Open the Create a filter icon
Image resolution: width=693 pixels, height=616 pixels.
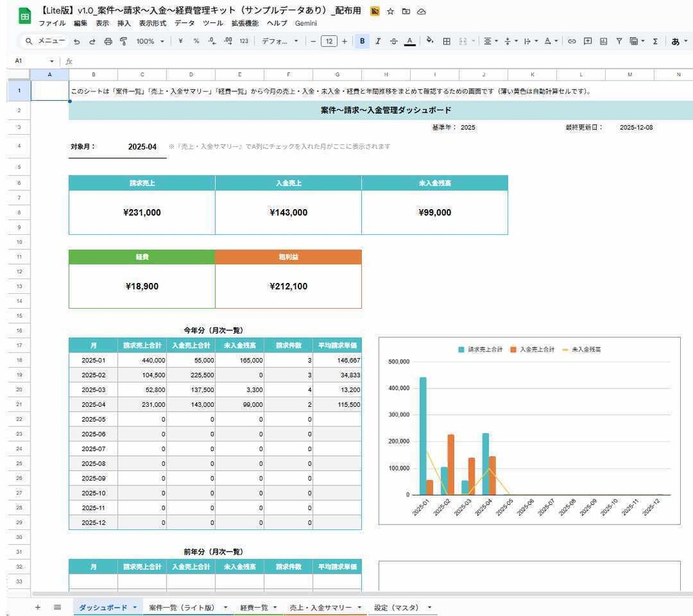click(x=620, y=42)
